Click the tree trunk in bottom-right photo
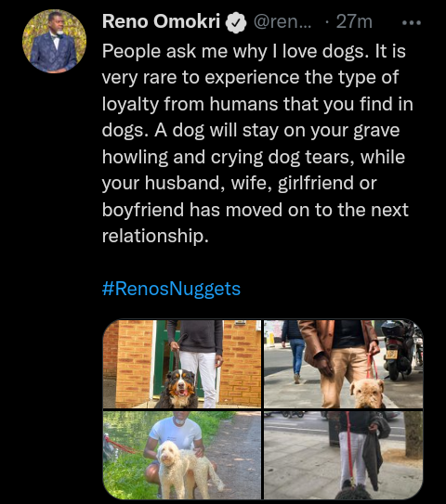Screen dimensions: 446x504 point(413,434)
